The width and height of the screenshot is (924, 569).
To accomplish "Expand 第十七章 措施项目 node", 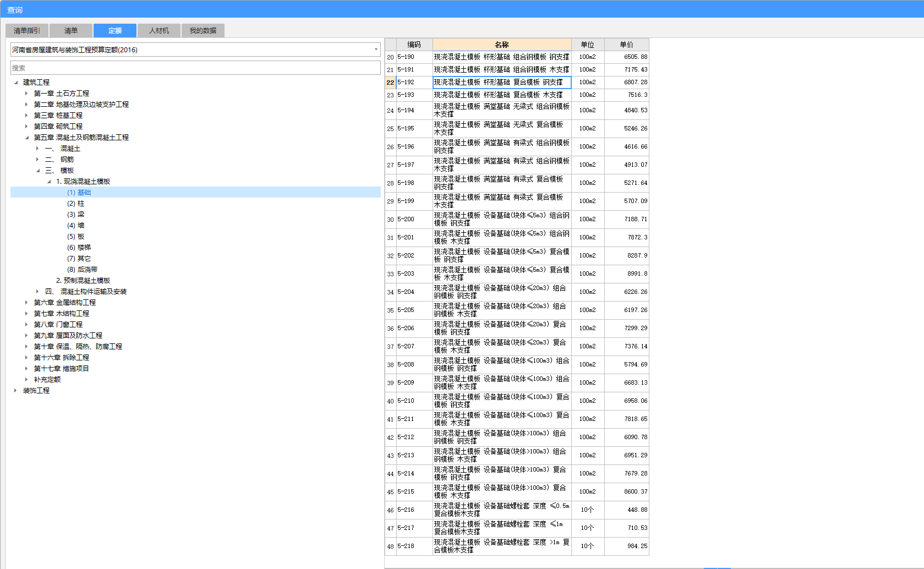I will pyautogui.click(x=26, y=369).
